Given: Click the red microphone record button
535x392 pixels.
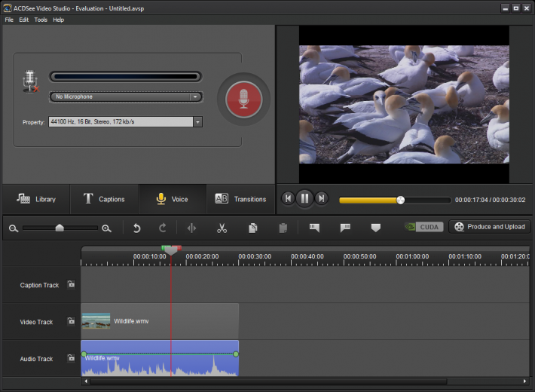Looking at the screenshot, I should click(x=243, y=100).
